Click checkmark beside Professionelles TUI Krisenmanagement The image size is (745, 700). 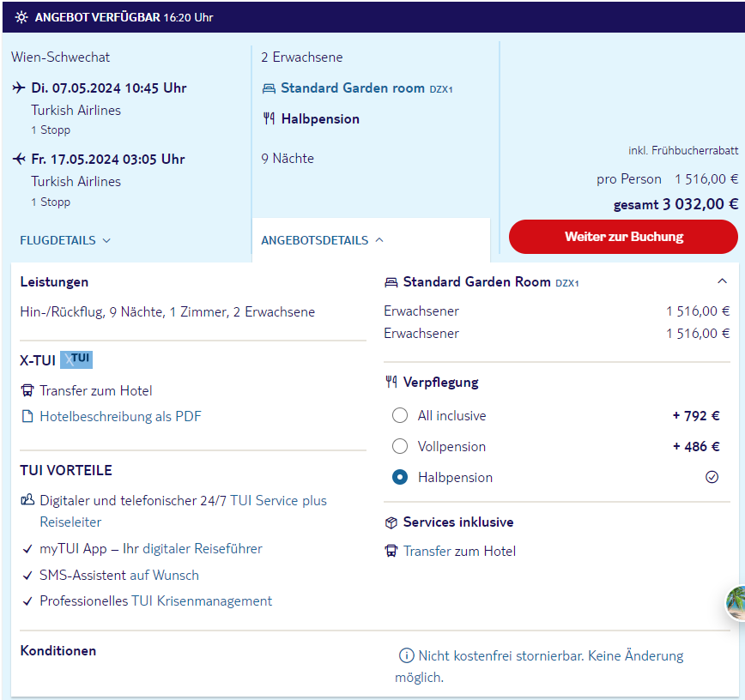click(27, 601)
